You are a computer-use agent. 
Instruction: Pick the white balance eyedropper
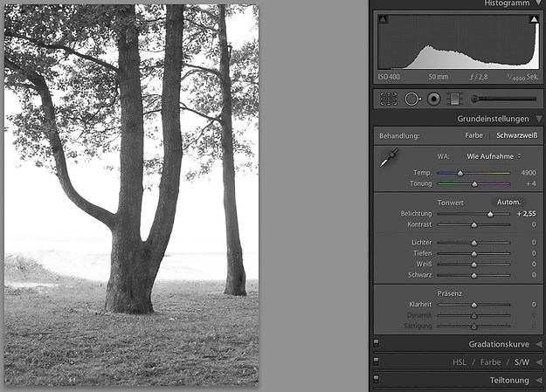pos(388,158)
